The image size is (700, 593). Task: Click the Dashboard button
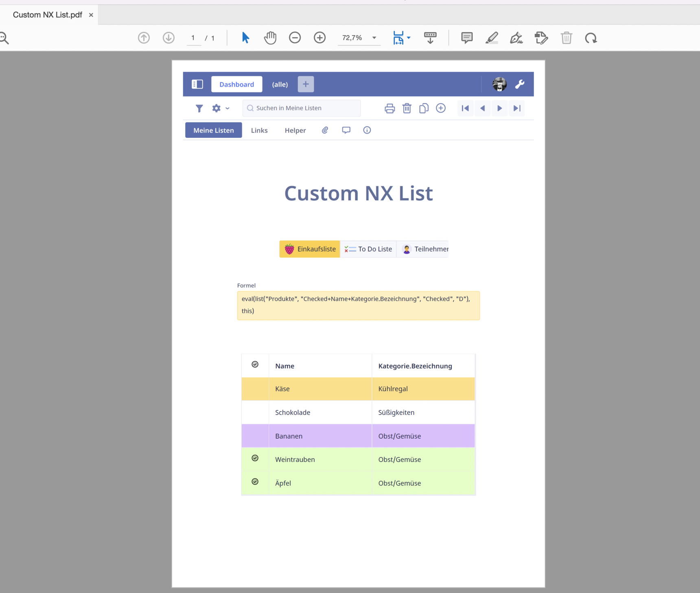pos(236,84)
